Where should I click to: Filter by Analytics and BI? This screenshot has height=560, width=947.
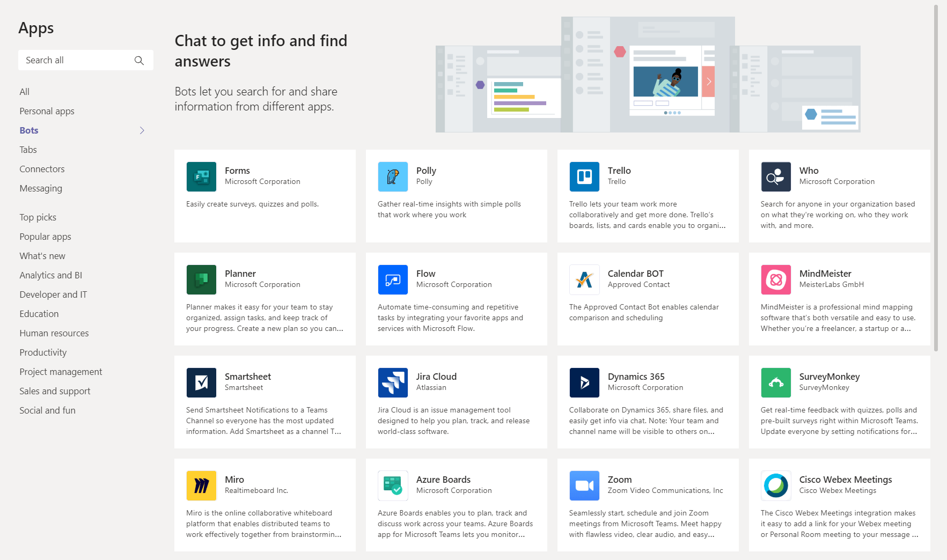pyautogui.click(x=51, y=275)
